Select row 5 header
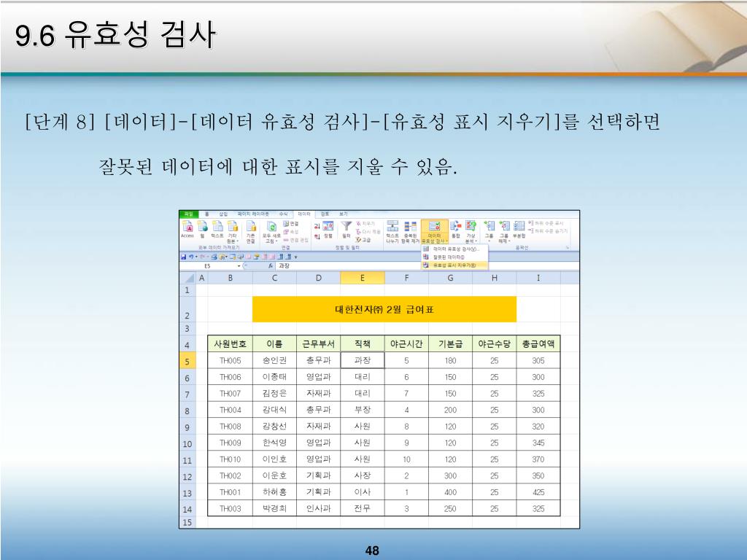The width and height of the screenshot is (747, 560). (187, 362)
